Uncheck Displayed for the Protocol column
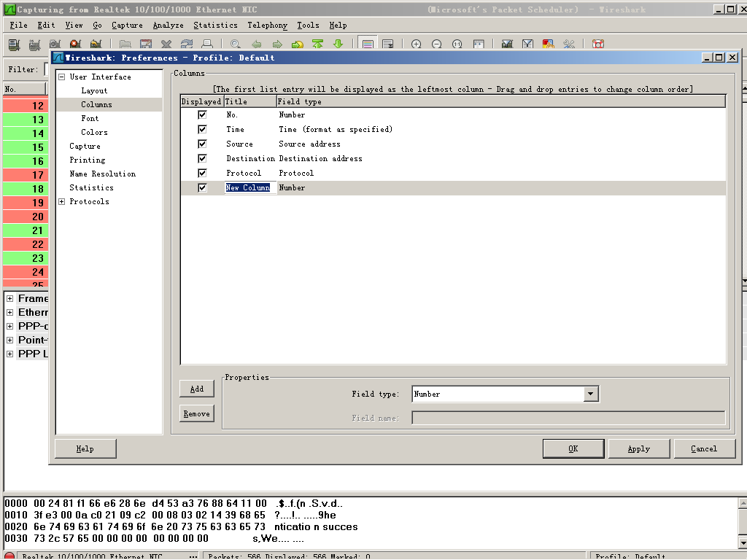 pos(202,173)
